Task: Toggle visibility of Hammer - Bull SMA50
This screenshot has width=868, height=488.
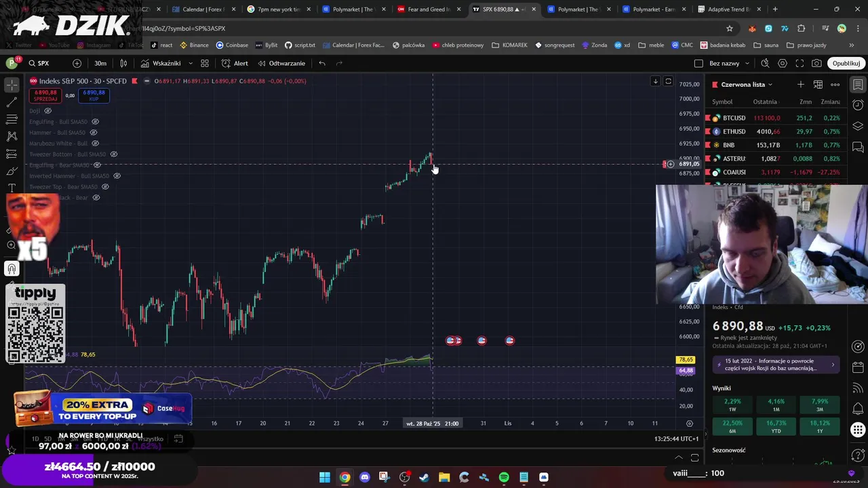Action: tap(94, 132)
